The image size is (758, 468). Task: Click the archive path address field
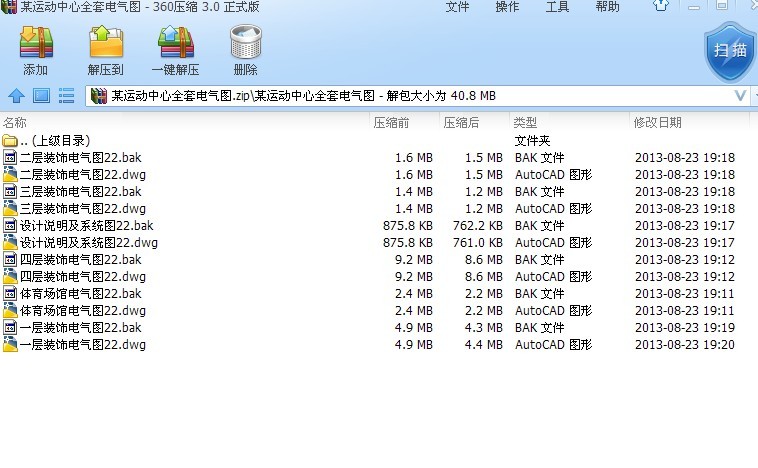418,96
